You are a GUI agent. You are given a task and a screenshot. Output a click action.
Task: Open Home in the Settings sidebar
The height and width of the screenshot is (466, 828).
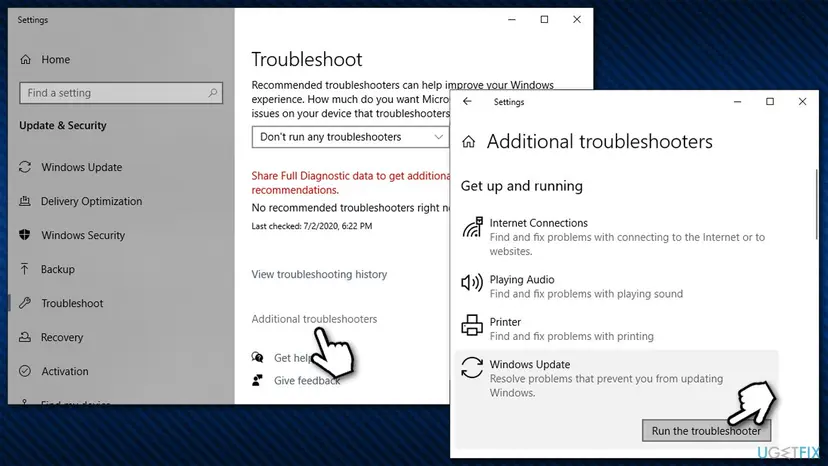click(x=55, y=60)
